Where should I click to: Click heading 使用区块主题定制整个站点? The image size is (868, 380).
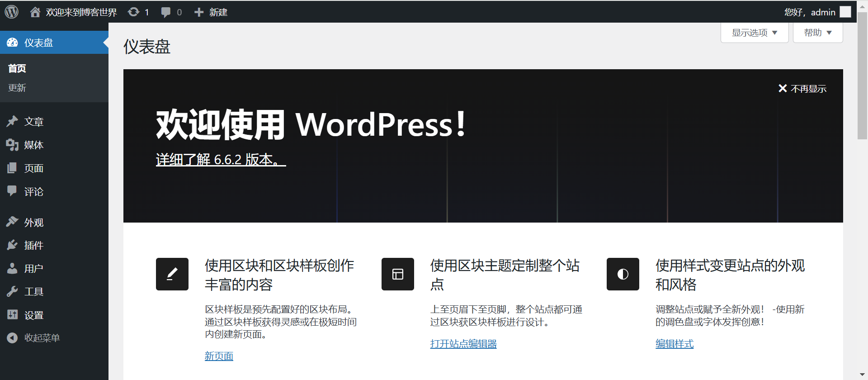pos(505,275)
